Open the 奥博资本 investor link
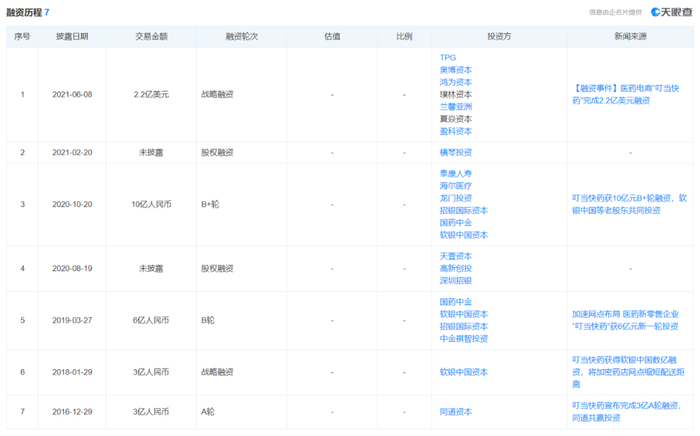This screenshot has height=436, width=700. [455, 70]
